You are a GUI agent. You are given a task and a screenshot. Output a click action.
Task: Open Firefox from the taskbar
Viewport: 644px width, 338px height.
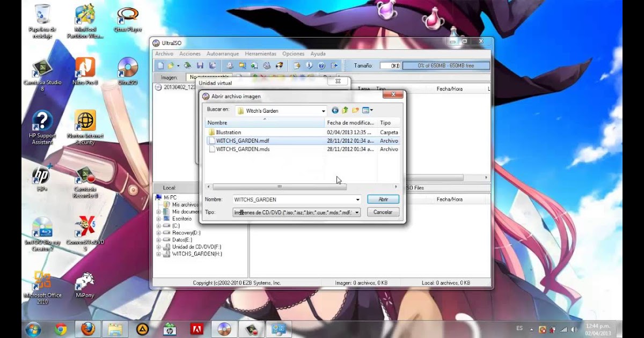point(87,329)
